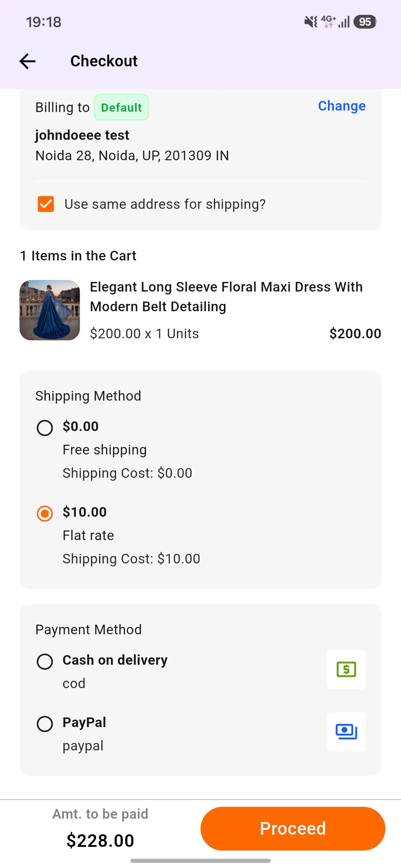Tap the Checkout page title
Viewport: 401px width, 868px height.
point(104,61)
